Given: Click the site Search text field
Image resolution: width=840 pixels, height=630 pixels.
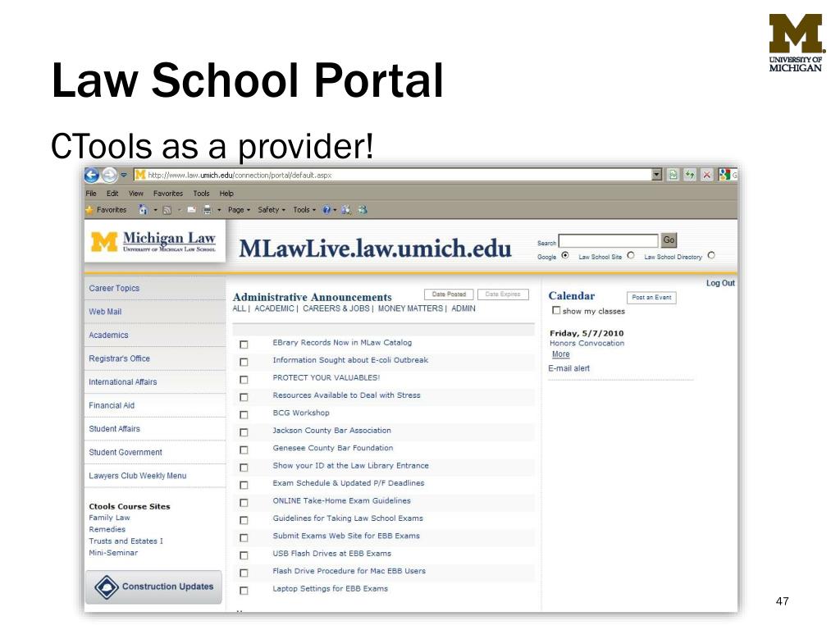Looking at the screenshot, I should [x=608, y=240].
